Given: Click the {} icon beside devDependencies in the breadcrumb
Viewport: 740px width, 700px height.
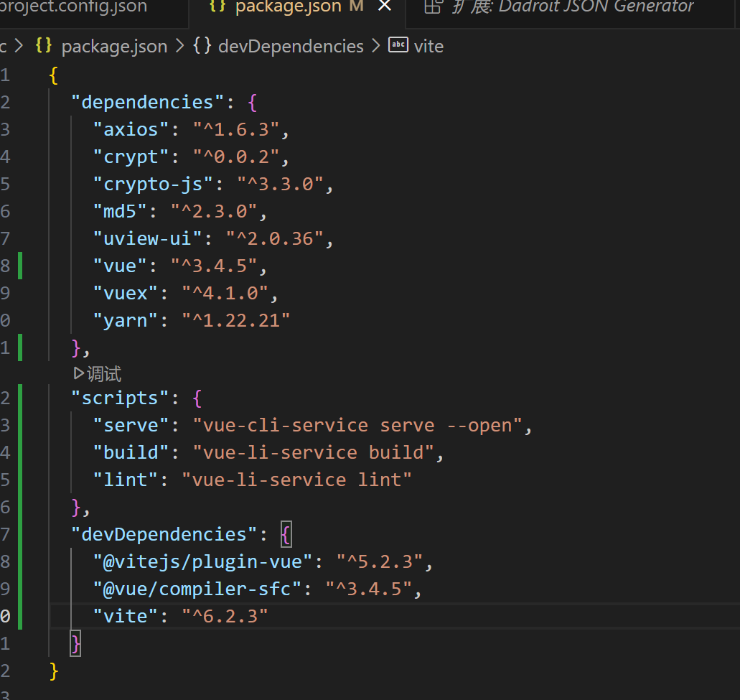Looking at the screenshot, I should [200, 45].
